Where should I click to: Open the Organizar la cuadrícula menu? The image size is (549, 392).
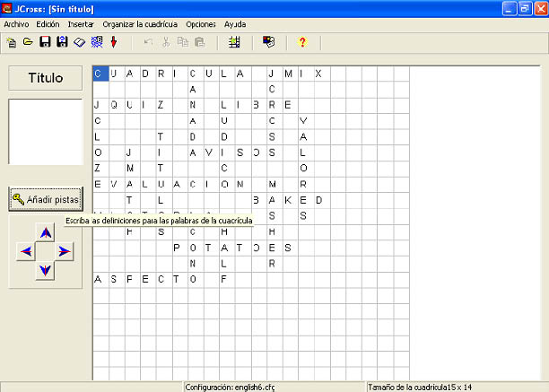point(140,24)
